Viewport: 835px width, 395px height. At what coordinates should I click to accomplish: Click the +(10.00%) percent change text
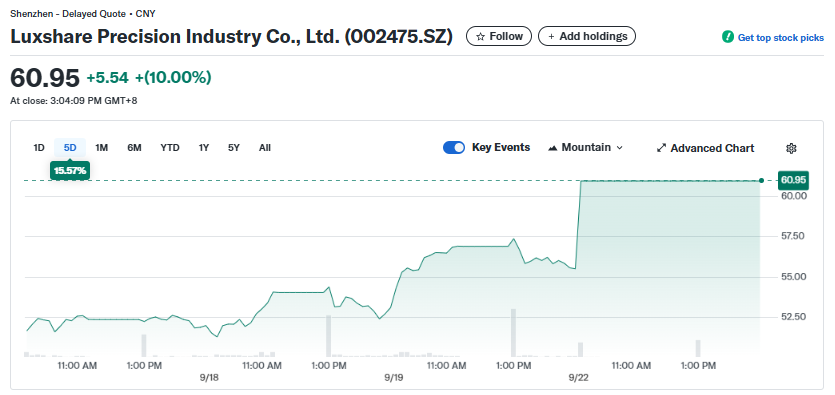[x=173, y=78]
